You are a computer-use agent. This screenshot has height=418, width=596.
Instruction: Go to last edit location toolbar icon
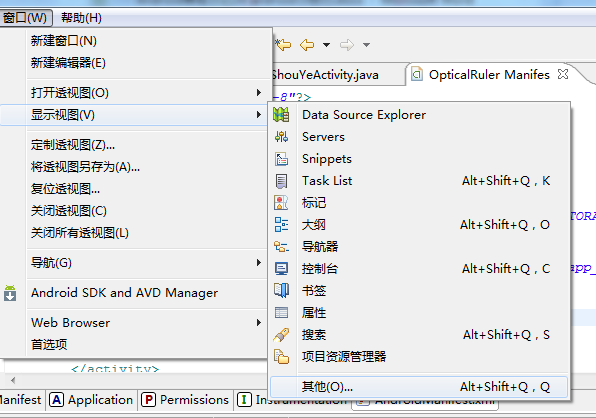click(x=283, y=45)
